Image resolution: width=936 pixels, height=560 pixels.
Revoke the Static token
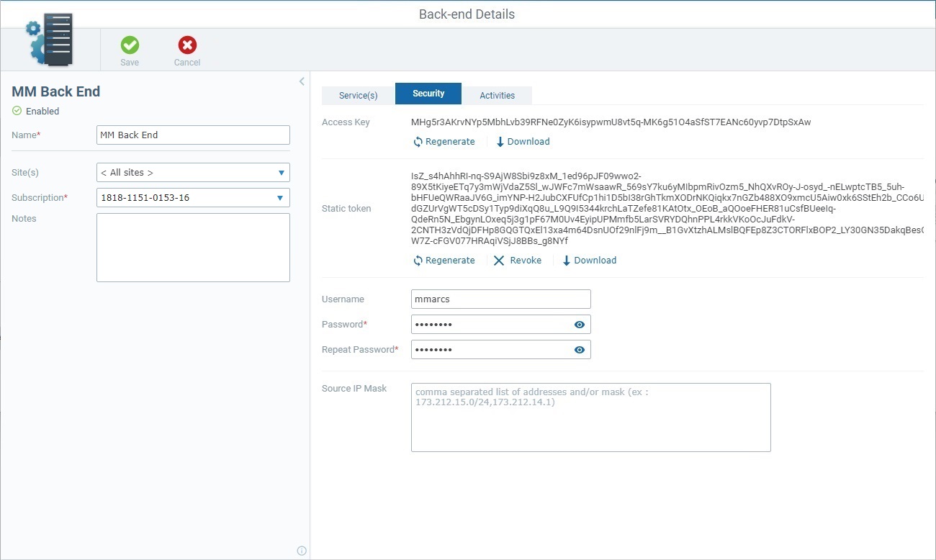tap(517, 260)
